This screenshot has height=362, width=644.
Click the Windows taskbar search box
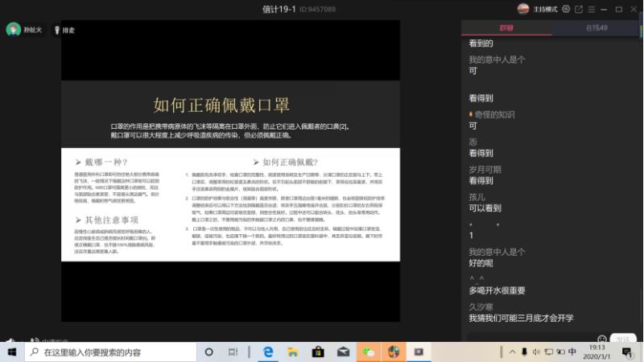click(x=113, y=352)
